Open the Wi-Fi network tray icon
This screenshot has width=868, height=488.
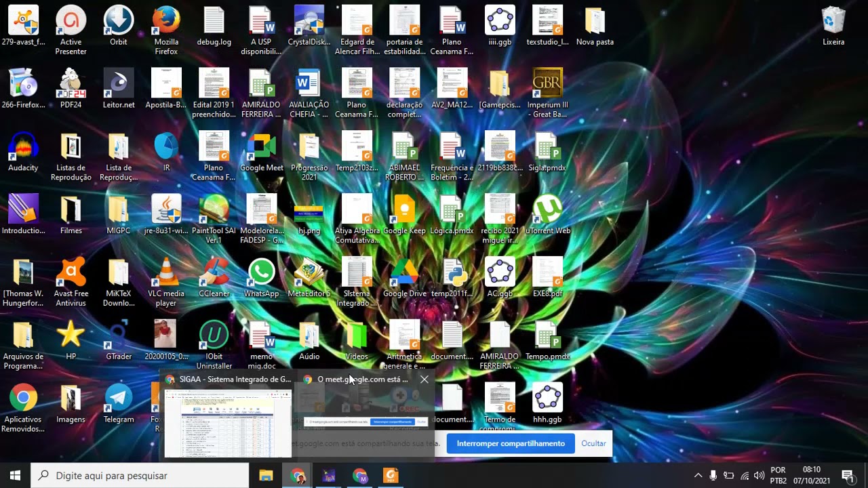(745, 476)
